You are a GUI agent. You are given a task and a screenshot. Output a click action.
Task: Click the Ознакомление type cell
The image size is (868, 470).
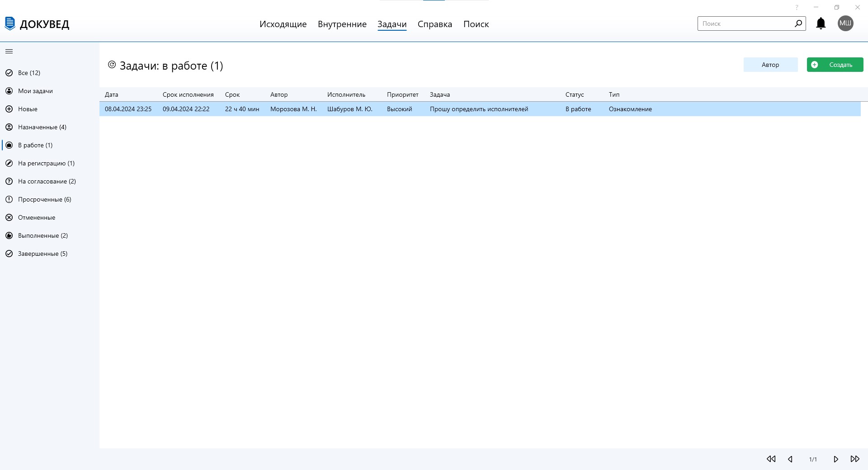[630, 109]
